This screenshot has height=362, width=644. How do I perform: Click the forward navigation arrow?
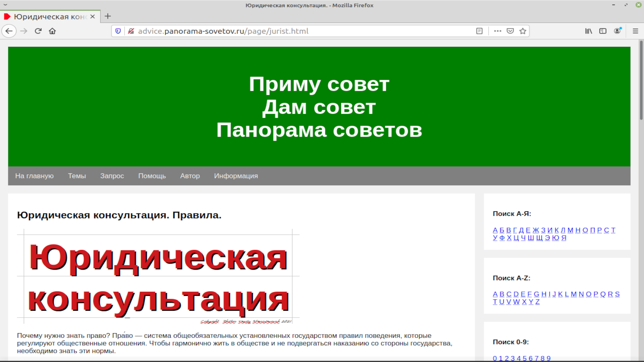[x=23, y=31]
